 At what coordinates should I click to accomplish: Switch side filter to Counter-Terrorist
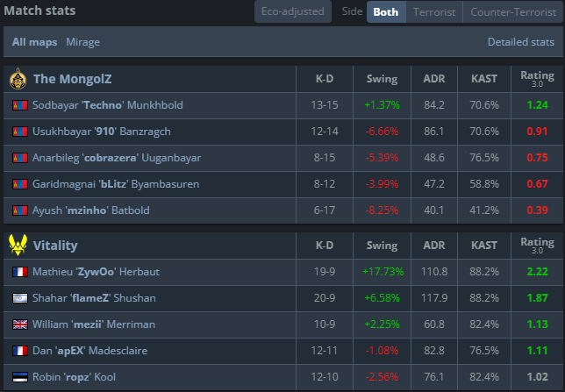512,12
